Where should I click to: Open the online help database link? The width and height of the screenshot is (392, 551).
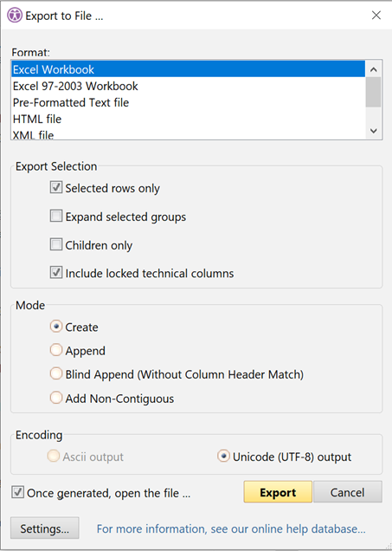pos(231,528)
